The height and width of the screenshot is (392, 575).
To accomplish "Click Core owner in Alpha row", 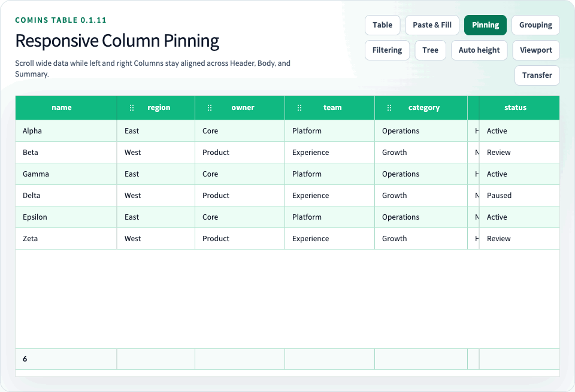I will pos(240,131).
